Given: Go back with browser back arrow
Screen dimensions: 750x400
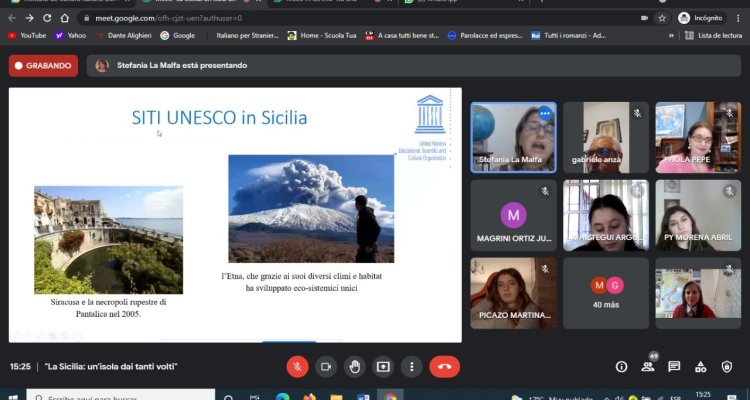Looking at the screenshot, I should pos(12,18).
